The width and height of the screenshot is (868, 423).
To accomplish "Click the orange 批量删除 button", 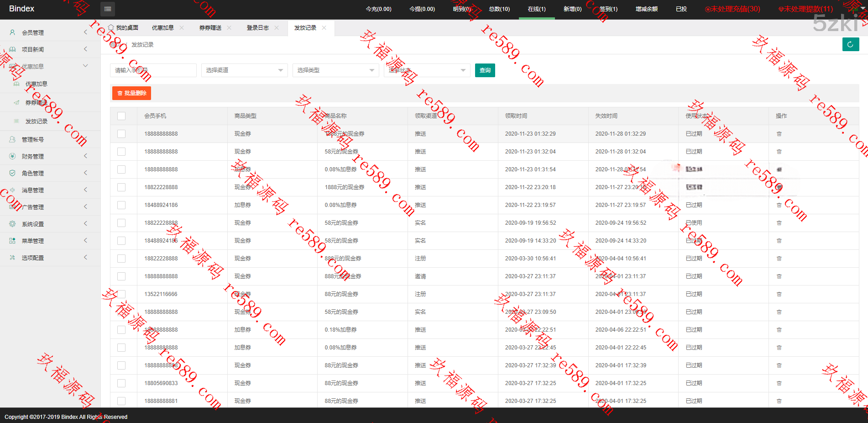I will pos(131,93).
